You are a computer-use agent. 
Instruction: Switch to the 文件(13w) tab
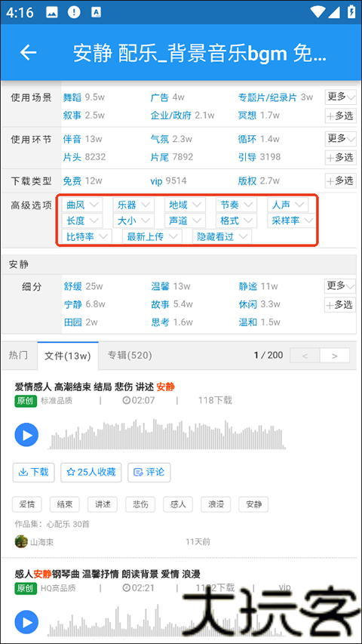(68, 356)
